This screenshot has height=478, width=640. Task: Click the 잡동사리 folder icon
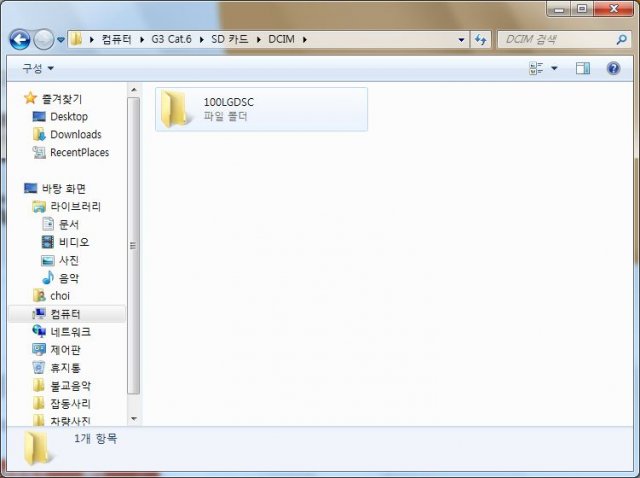point(39,403)
